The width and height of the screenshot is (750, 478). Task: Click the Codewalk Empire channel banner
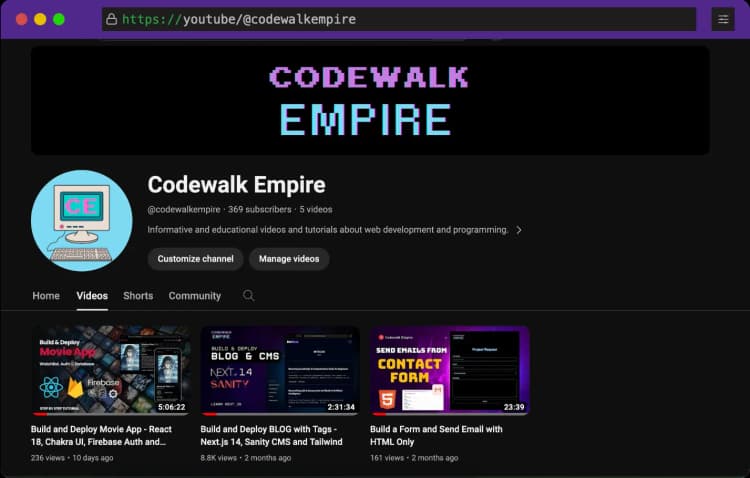click(370, 100)
